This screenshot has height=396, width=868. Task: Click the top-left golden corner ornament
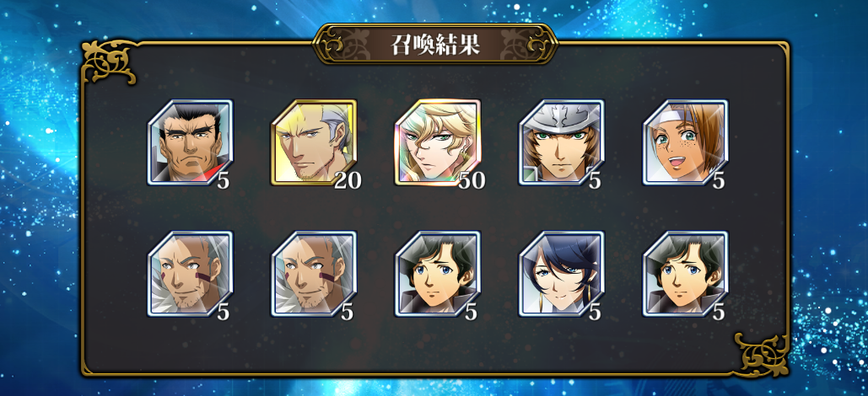[x=109, y=62]
